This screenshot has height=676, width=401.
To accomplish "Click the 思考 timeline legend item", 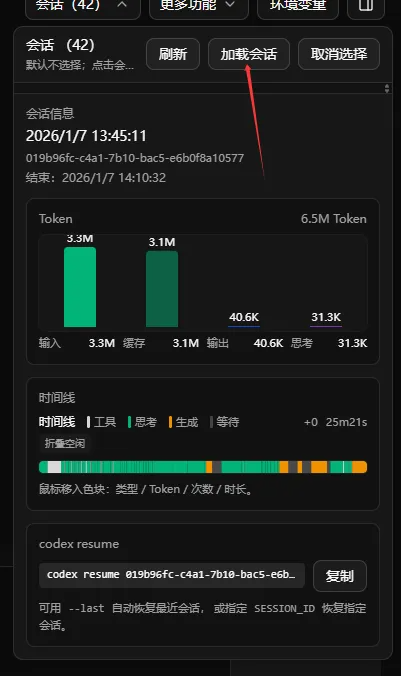I will [142, 422].
